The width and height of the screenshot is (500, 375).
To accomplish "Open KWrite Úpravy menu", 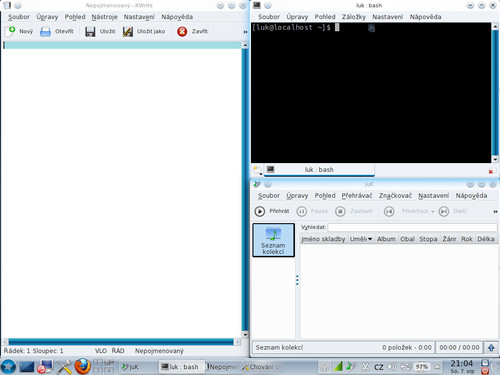I will [47, 17].
